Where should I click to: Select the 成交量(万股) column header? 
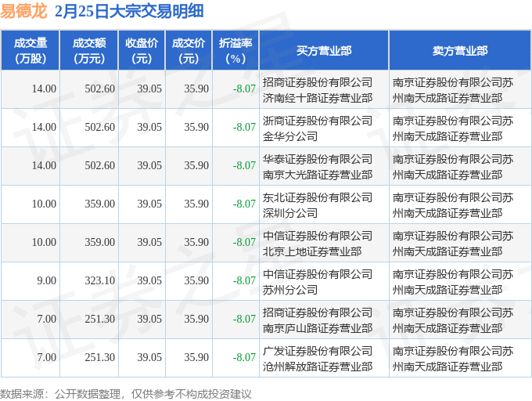(31, 51)
